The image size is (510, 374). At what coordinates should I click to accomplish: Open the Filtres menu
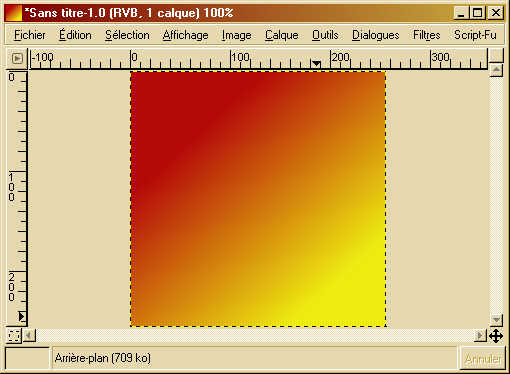tap(427, 35)
